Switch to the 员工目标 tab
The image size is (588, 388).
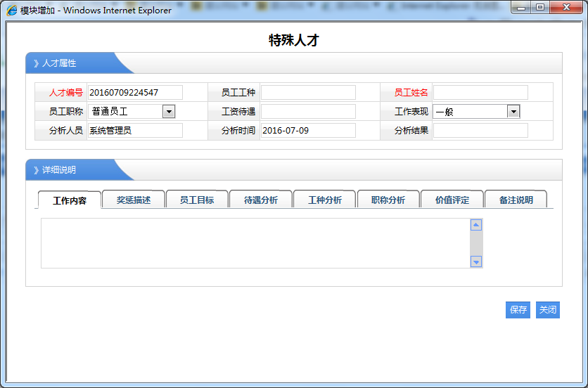pyautogui.click(x=197, y=200)
